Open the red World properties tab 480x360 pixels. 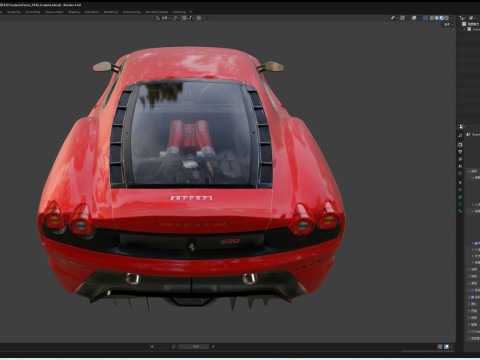[x=460, y=173]
